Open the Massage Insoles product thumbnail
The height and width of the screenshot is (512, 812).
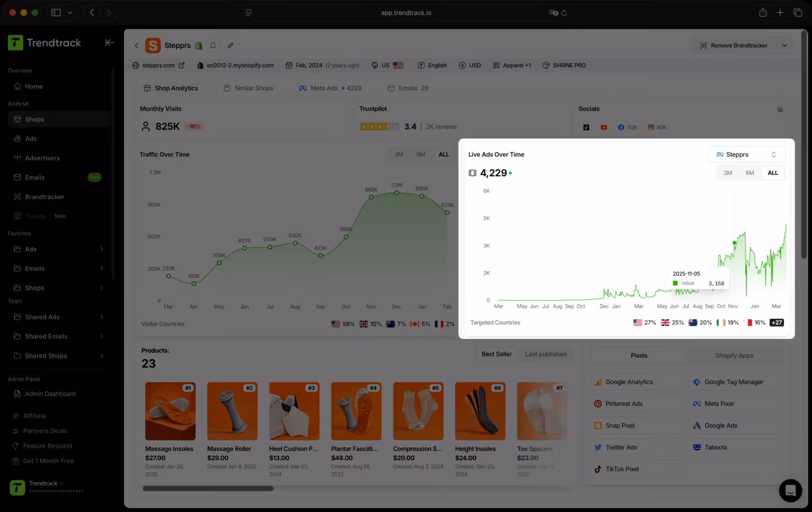point(170,411)
